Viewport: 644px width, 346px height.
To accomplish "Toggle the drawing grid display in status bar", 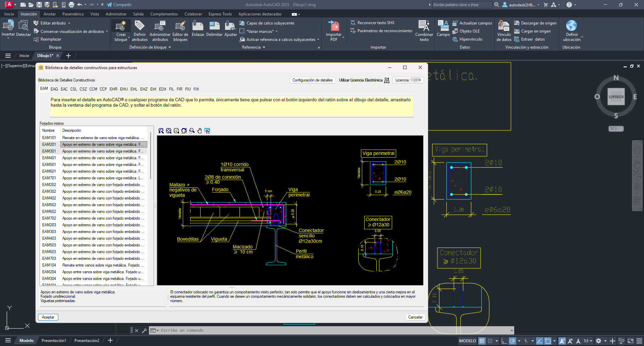I will [482, 341].
